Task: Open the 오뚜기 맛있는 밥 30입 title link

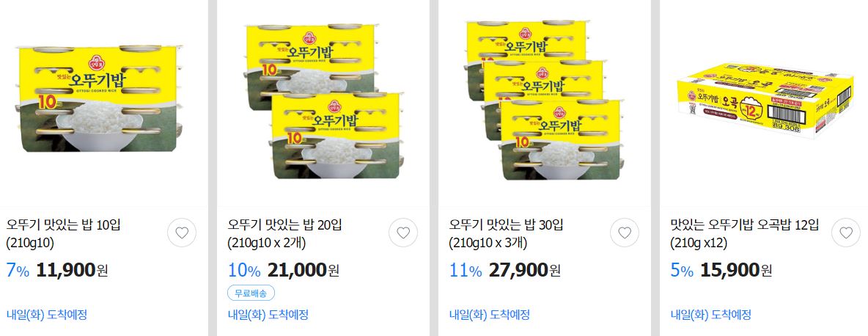Action: point(507,233)
